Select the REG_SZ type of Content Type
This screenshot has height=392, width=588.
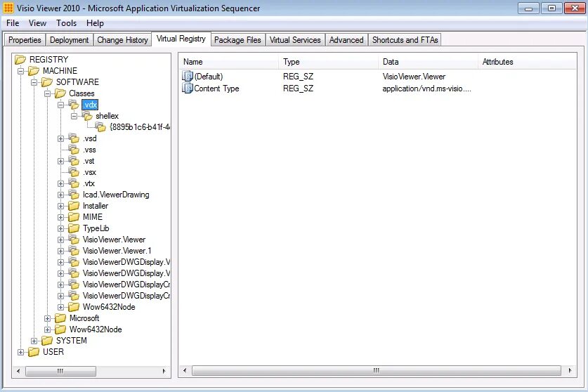click(x=298, y=89)
